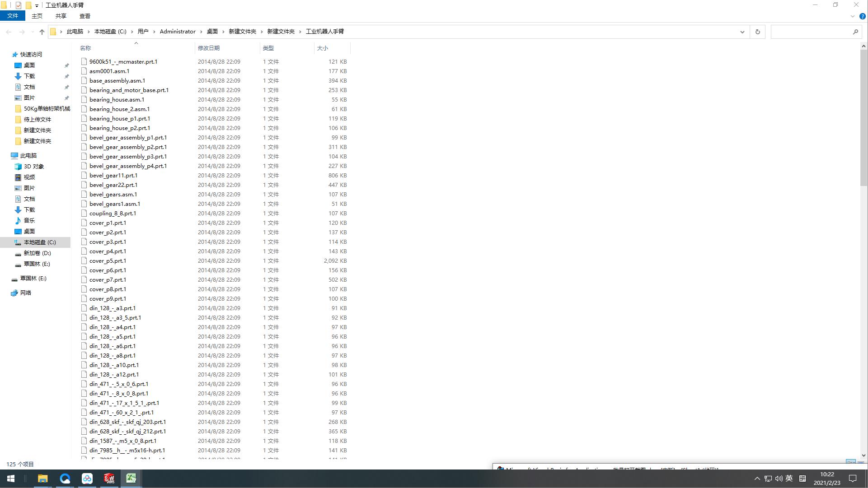Click the help question mark icon
Image resolution: width=868 pixels, height=488 pixels.
(862, 16)
